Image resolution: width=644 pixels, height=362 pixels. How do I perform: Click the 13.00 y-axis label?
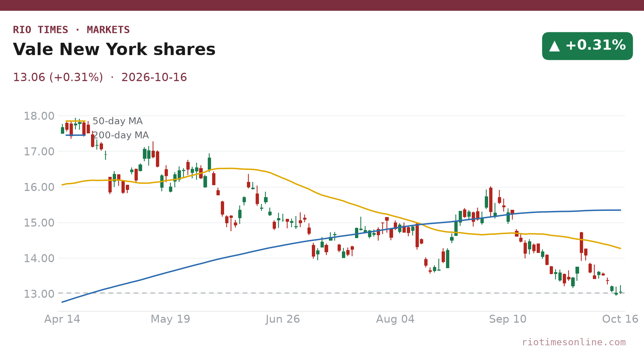(39, 294)
